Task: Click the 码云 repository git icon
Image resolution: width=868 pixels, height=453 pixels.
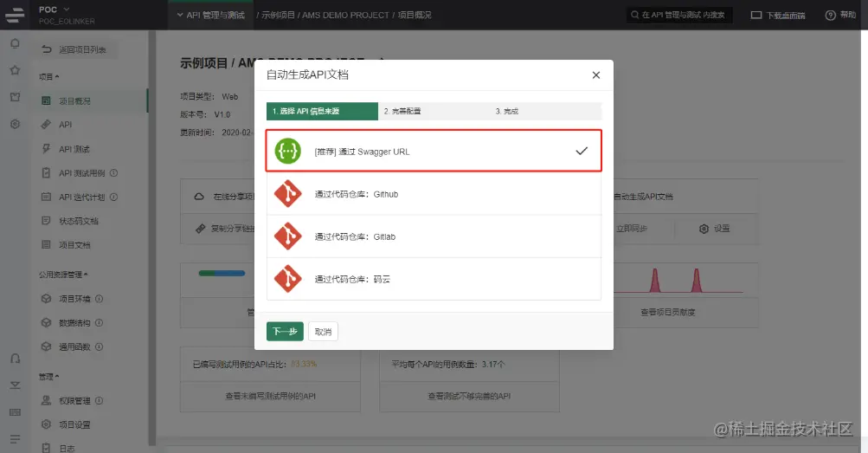Action: coord(288,279)
